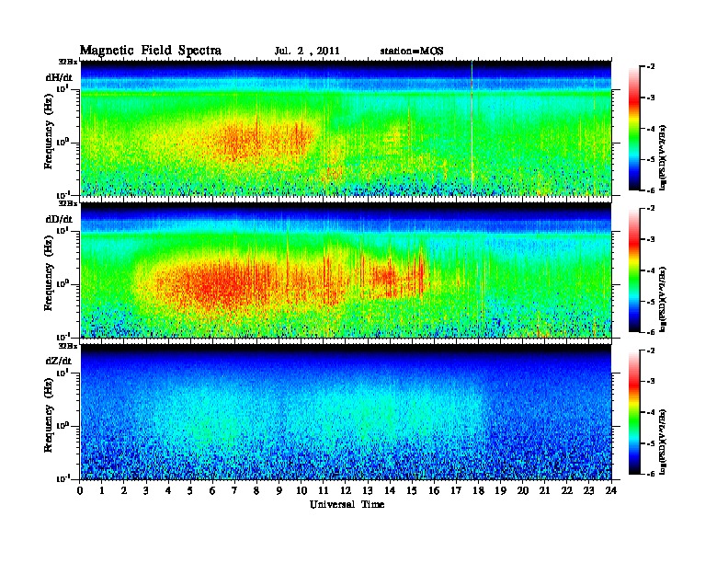Image resolution: width=728 pixels, height=563 pixels.
Task: Click the "station=MOS" label
Action: pos(412,51)
